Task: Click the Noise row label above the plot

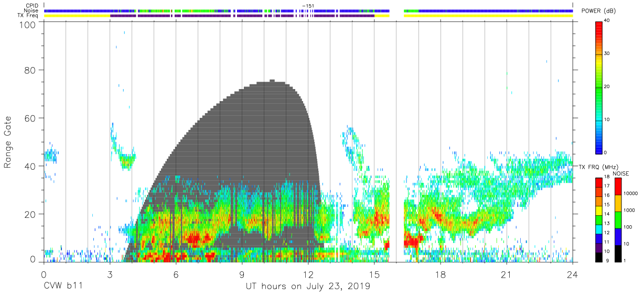Action: pos(31,10)
